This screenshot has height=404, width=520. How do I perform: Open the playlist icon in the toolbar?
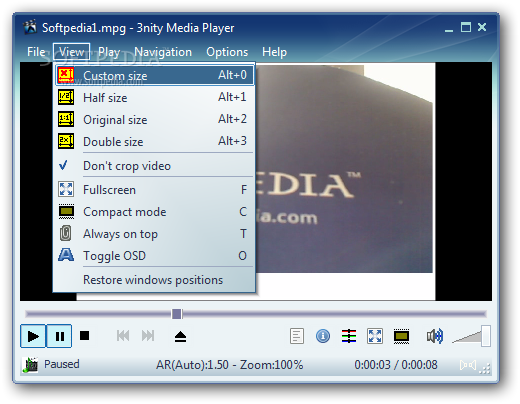[297, 336]
